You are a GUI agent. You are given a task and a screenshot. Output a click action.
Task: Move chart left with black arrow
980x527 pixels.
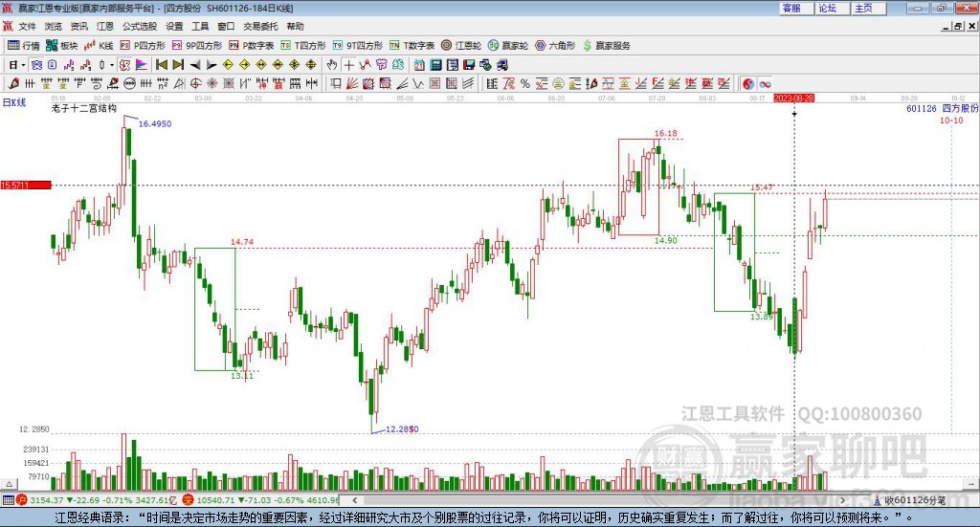[195, 65]
